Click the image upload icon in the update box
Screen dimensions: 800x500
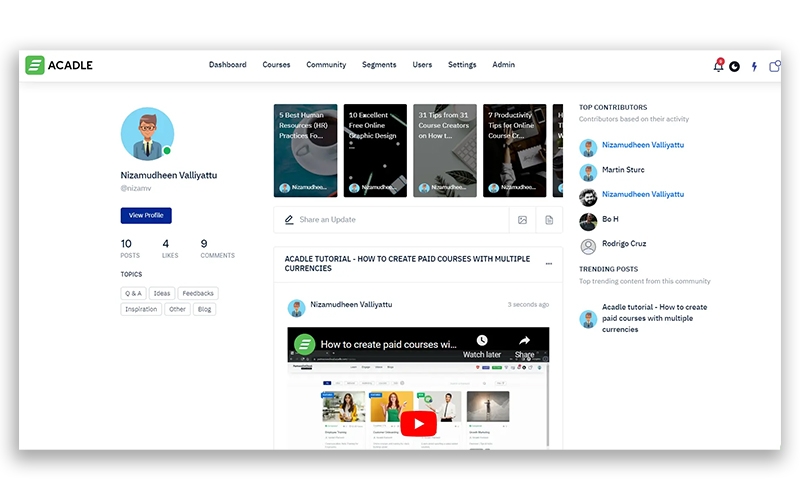(x=522, y=220)
